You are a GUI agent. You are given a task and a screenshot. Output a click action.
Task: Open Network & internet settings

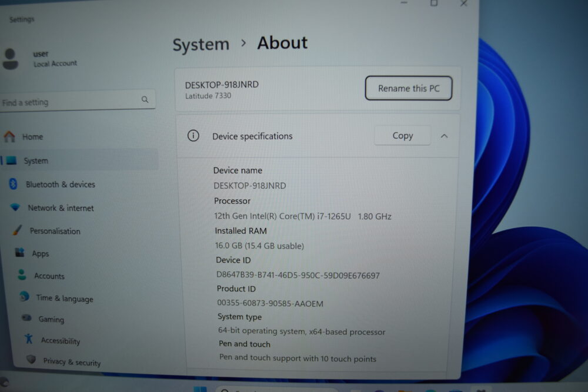61,208
